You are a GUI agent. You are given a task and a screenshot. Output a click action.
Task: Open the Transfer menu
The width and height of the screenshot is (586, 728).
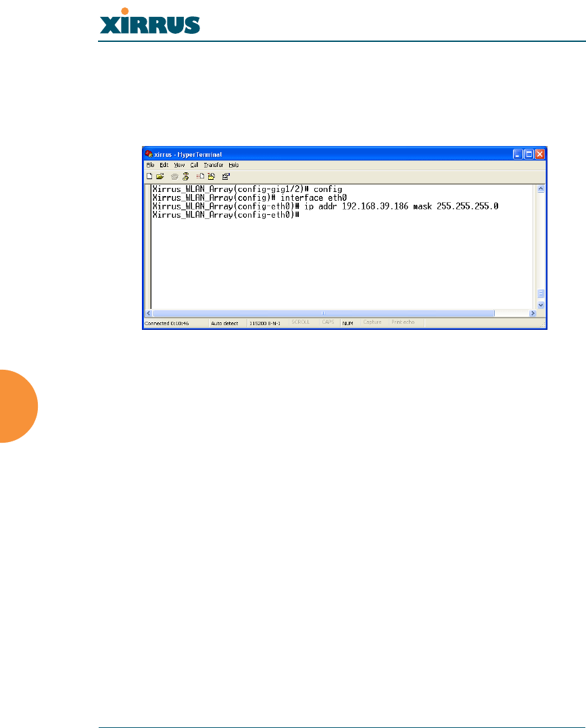tap(213, 165)
